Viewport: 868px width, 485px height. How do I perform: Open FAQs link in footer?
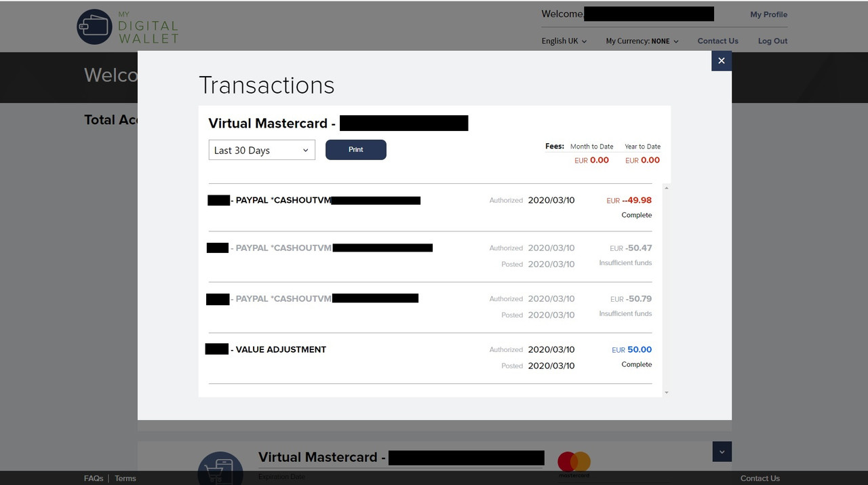click(94, 478)
